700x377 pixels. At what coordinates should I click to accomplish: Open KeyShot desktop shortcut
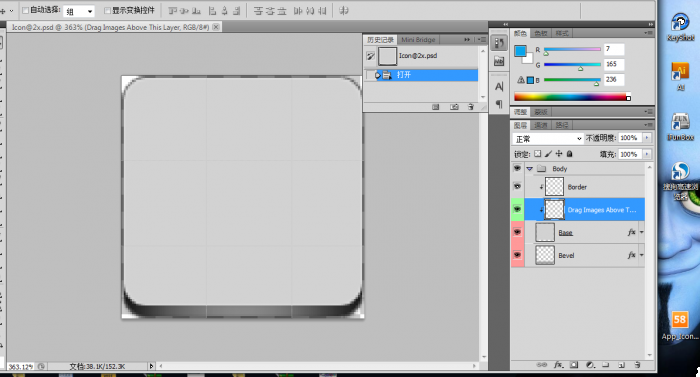point(680,27)
